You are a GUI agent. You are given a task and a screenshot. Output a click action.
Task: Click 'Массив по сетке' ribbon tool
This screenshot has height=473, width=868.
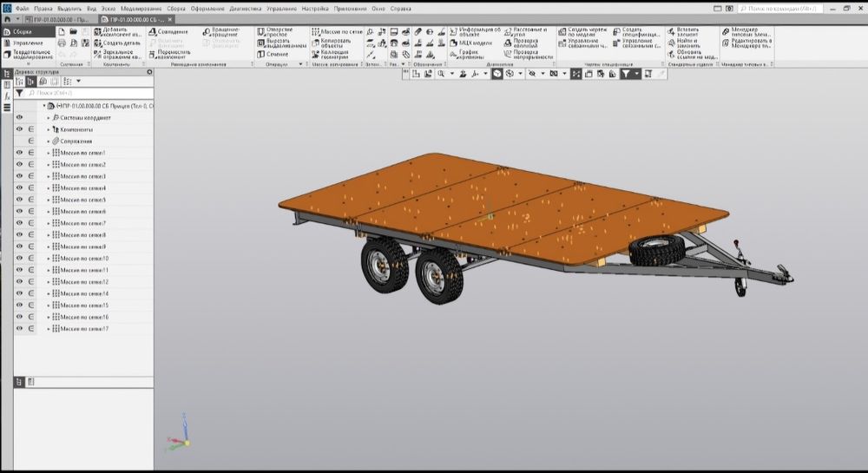coord(337,32)
